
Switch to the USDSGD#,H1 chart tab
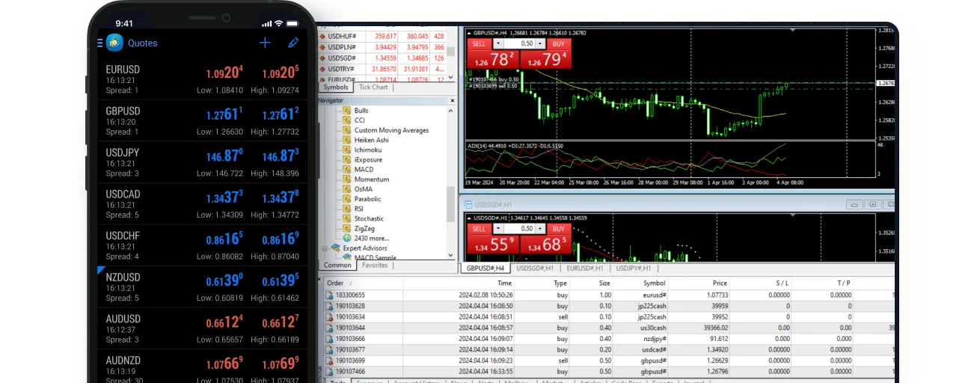[535, 268]
